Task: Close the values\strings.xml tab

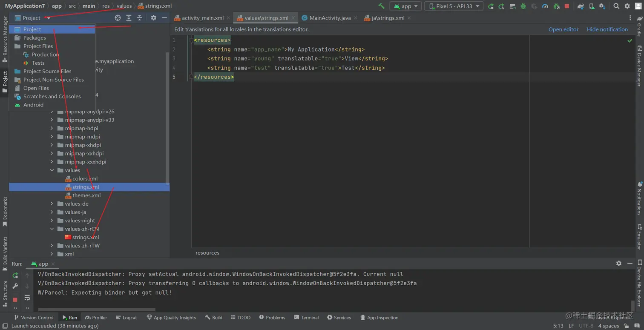Action: (293, 18)
